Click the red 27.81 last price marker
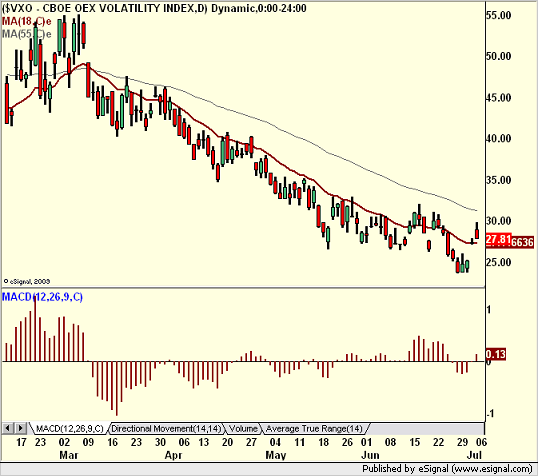Viewport: 538px width, 476px height. coord(499,239)
